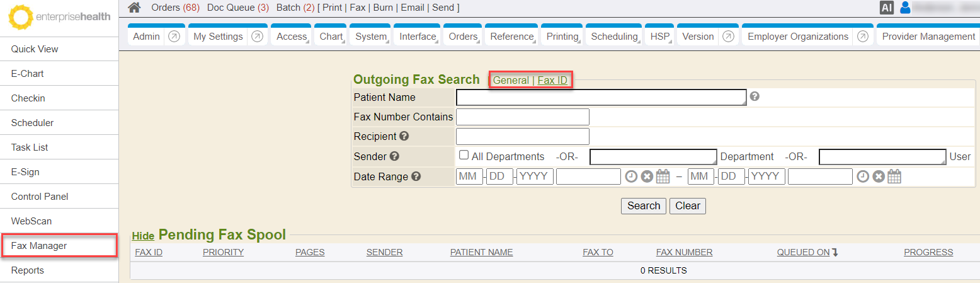This screenshot has width=980, height=283.
Task: Open the end date calendar picker
Action: (894, 176)
